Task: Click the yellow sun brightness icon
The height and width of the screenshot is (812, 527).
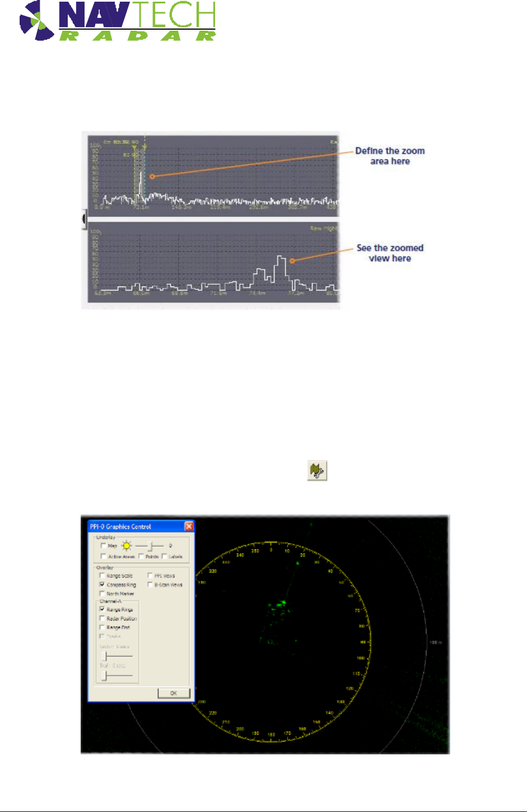Action: point(127,546)
